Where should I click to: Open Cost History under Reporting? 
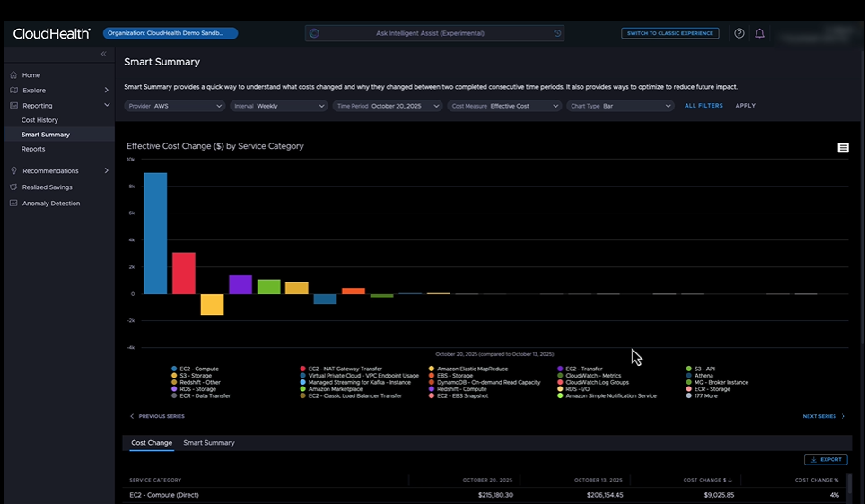point(39,120)
